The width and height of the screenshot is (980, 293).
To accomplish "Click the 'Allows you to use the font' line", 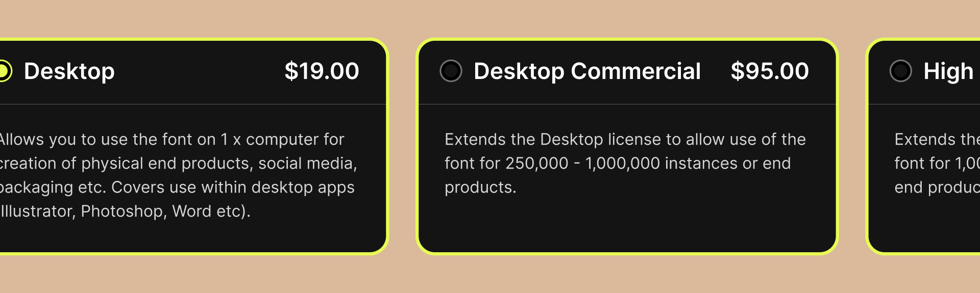I will pyautogui.click(x=171, y=140).
